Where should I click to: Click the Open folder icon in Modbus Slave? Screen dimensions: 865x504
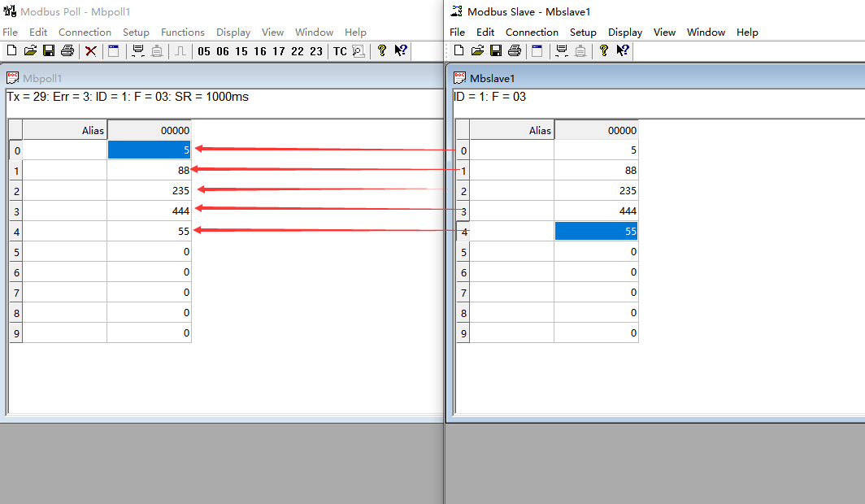477,51
